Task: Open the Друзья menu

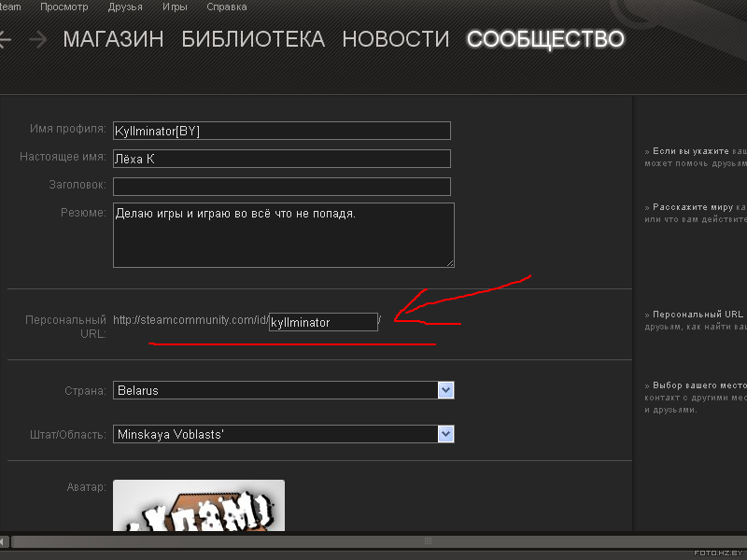Action: [x=125, y=7]
